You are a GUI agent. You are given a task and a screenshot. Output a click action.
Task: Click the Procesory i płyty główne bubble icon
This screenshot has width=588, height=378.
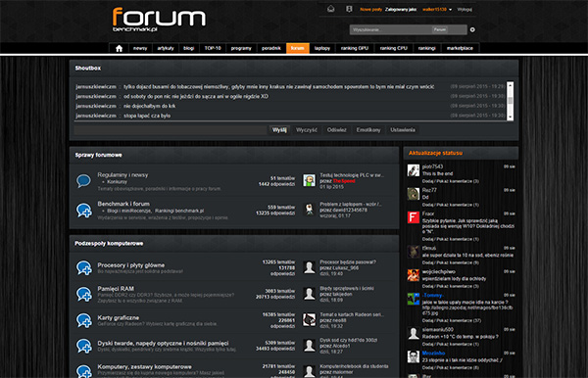point(84,268)
